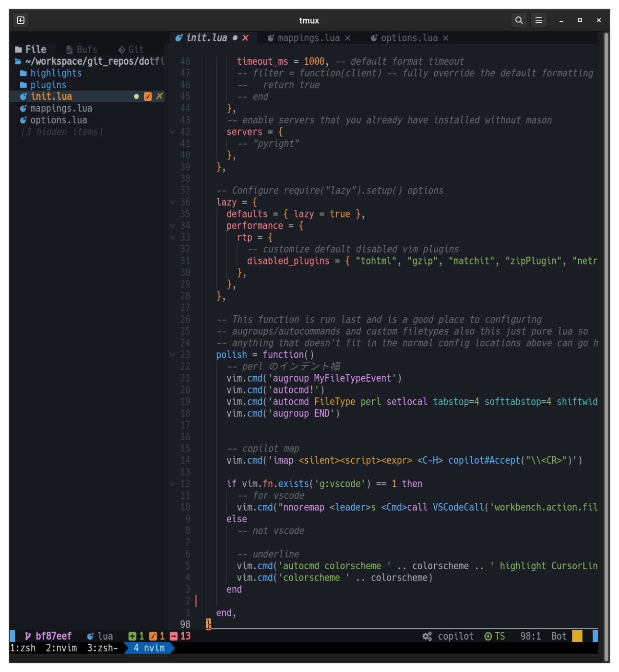Open the hamburger menu in title bar
619x672 pixels.
[539, 20]
